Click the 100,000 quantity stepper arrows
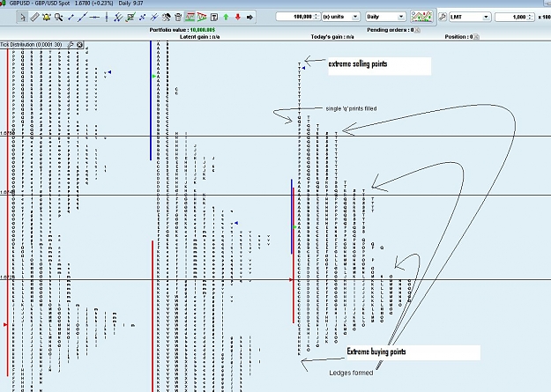The width and height of the screenshot is (551, 392). tap(316, 17)
